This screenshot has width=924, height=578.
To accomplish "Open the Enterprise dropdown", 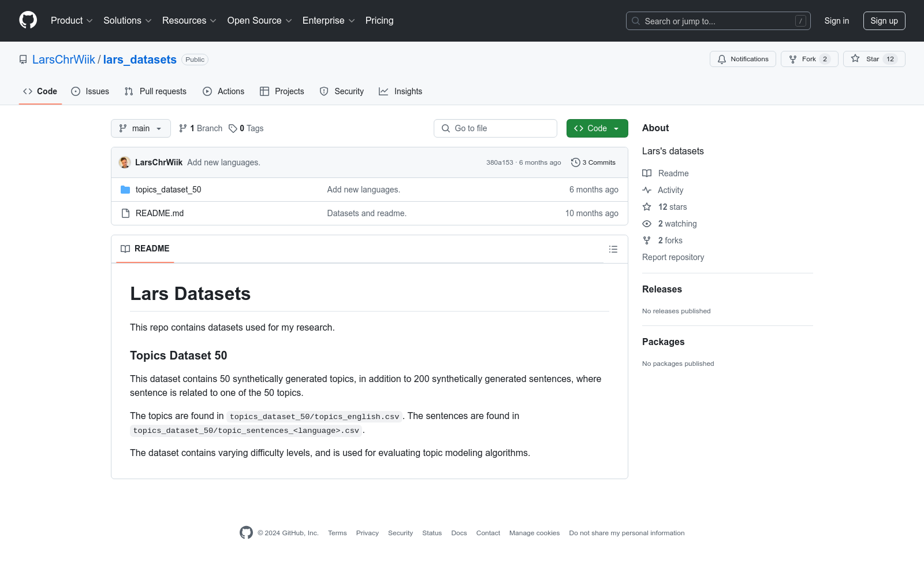I will [x=329, y=21].
